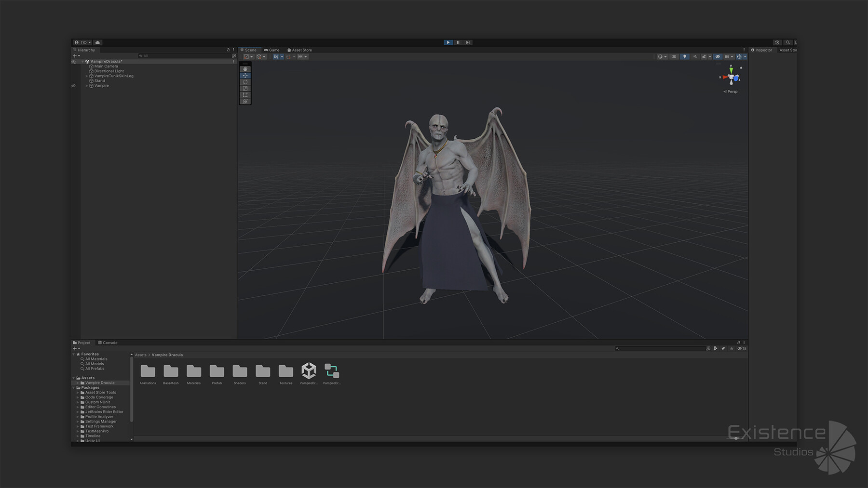
Task: Step one frame forward
Action: click(468, 42)
